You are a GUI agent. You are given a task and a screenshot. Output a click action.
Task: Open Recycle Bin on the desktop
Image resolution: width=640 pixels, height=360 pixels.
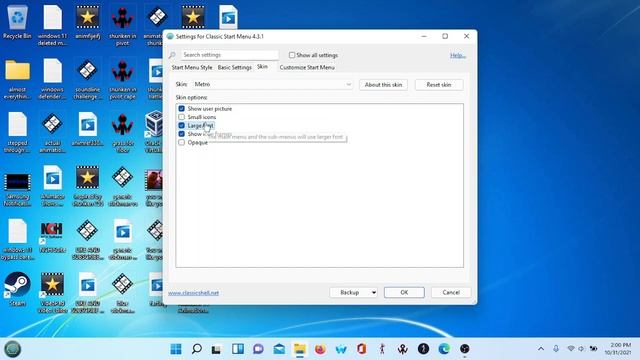click(17, 22)
